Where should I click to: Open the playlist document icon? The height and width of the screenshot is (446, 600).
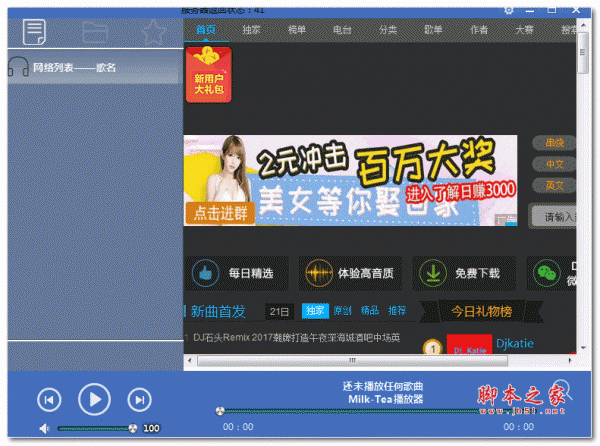34,32
